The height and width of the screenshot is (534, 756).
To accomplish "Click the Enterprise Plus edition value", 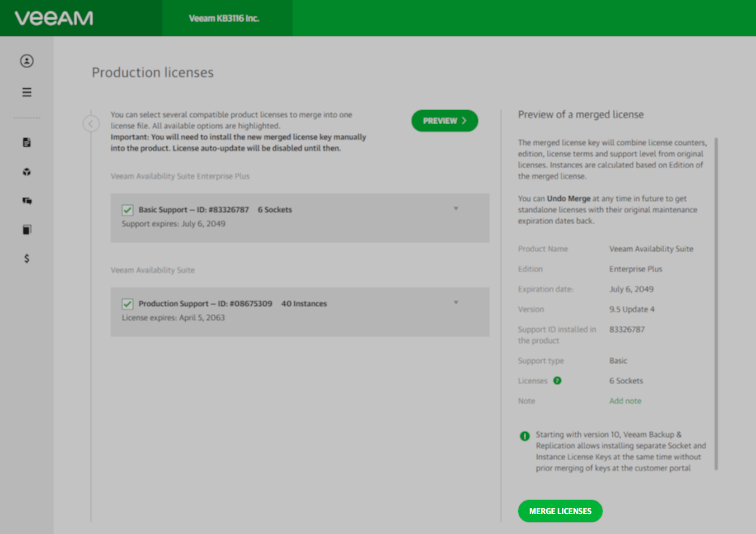I will pyautogui.click(x=636, y=269).
